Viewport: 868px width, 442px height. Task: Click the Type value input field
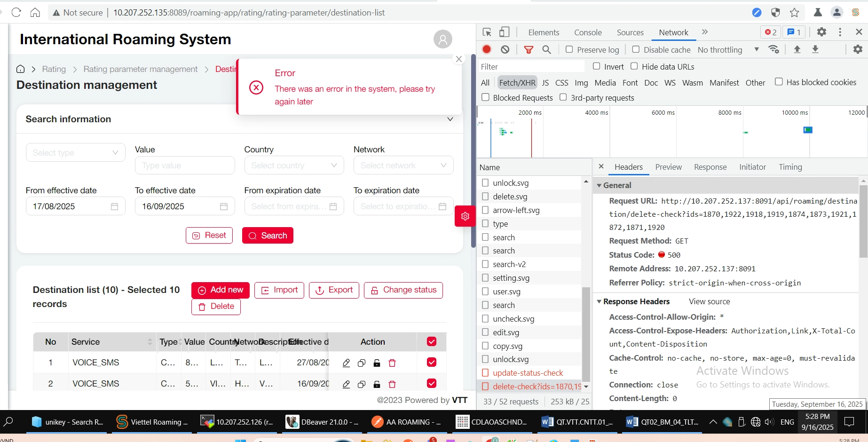(185, 166)
